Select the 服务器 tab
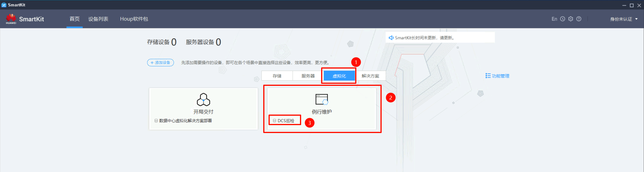This screenshot has height=172, width=644. pyautogui.click(x=308, y=76)
